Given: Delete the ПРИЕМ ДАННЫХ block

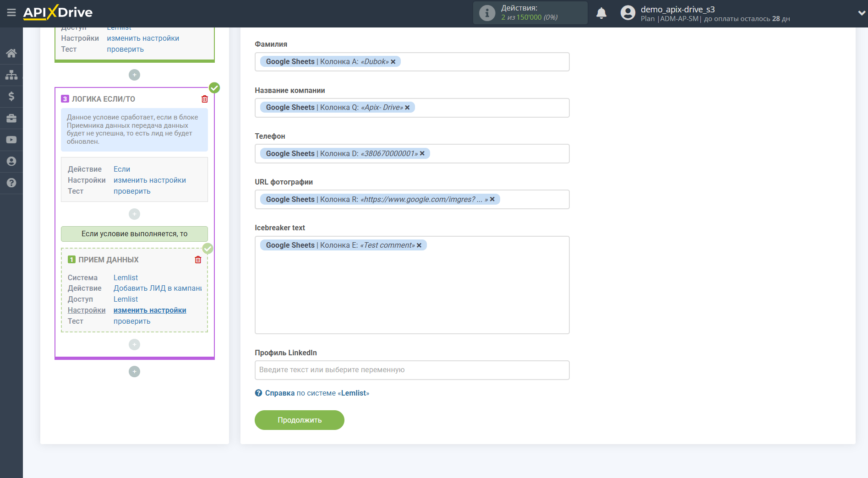Looking at the screenshot, I should pyautogui.click(x=198, y=260).
